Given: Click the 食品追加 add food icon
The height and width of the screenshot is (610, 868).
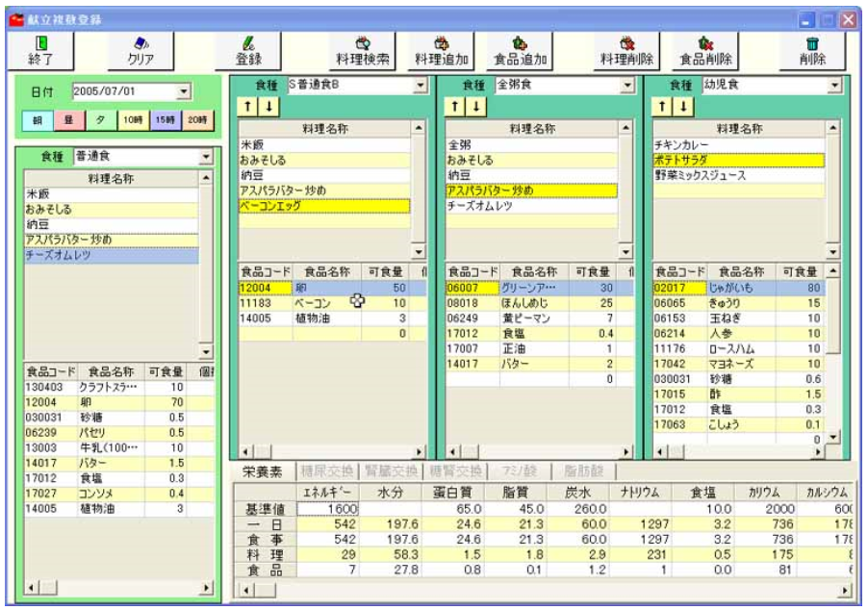Looking at the screenshot, I should click(x=521, y=44).
